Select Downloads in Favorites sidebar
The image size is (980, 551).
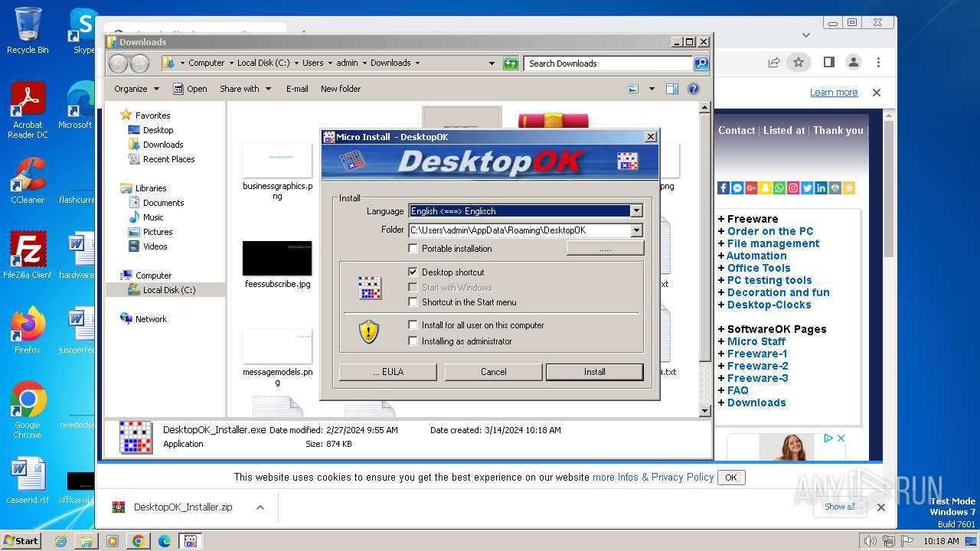[x=163, y=145]
